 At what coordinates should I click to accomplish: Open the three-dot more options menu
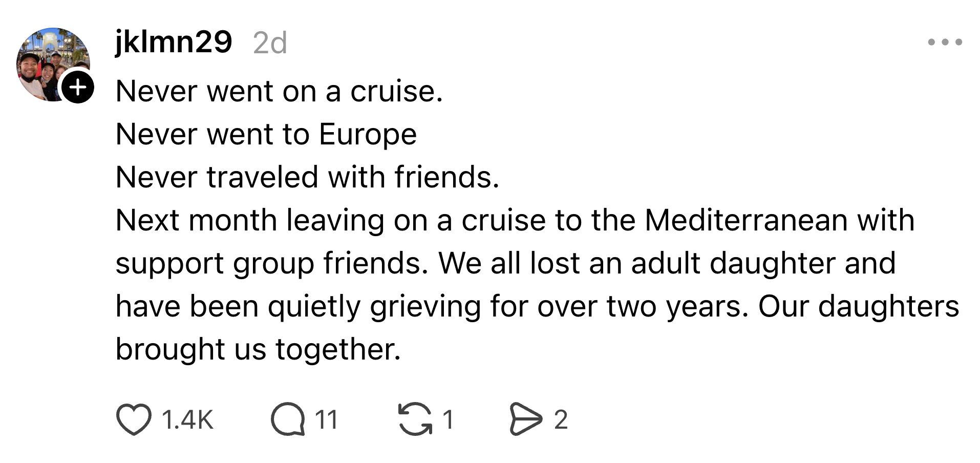945,42
